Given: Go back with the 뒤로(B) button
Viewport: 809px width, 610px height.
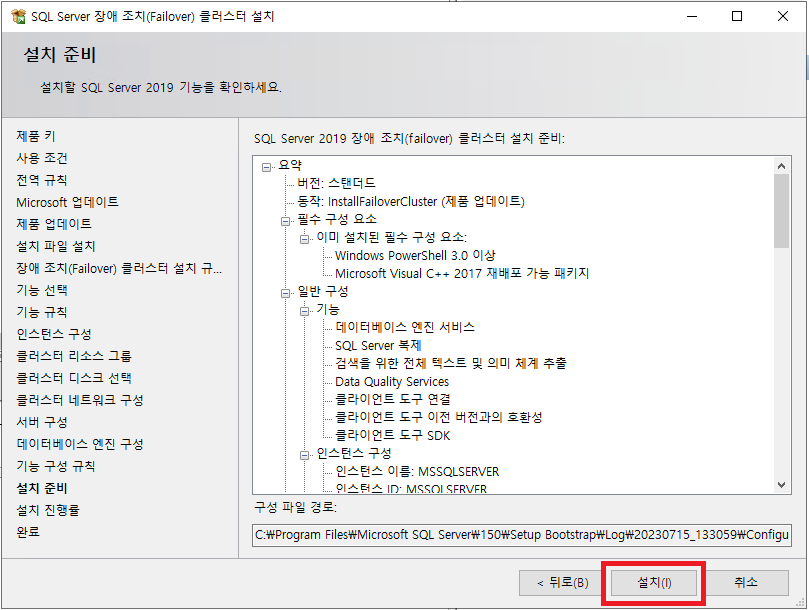Looking at the screenshot, I should [562, 583].
